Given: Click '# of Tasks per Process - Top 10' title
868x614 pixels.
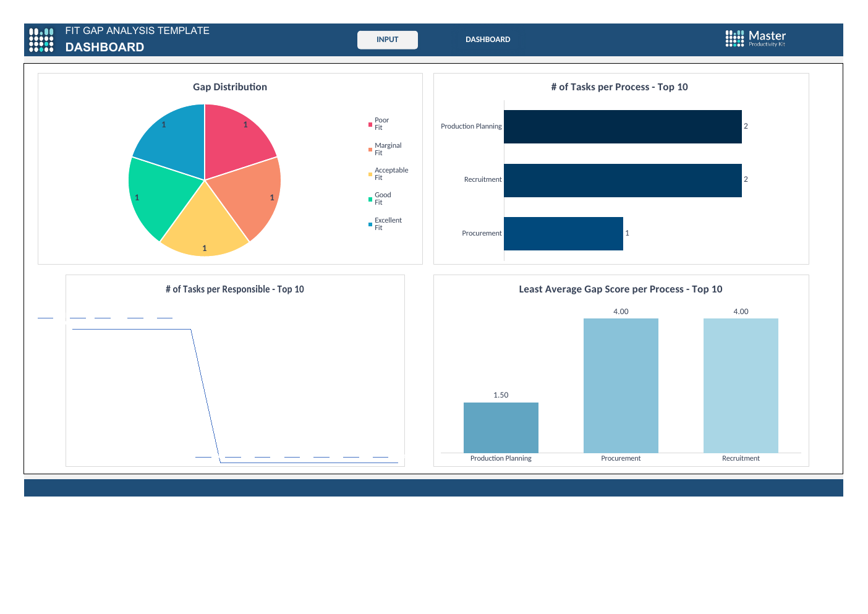Looking at the screenshot, I should 619,87.
